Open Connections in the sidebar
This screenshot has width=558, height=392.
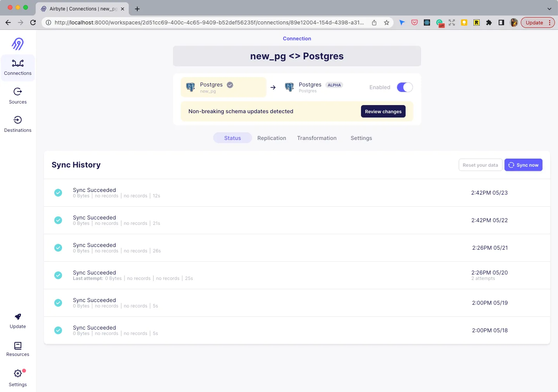click(18, 68)
